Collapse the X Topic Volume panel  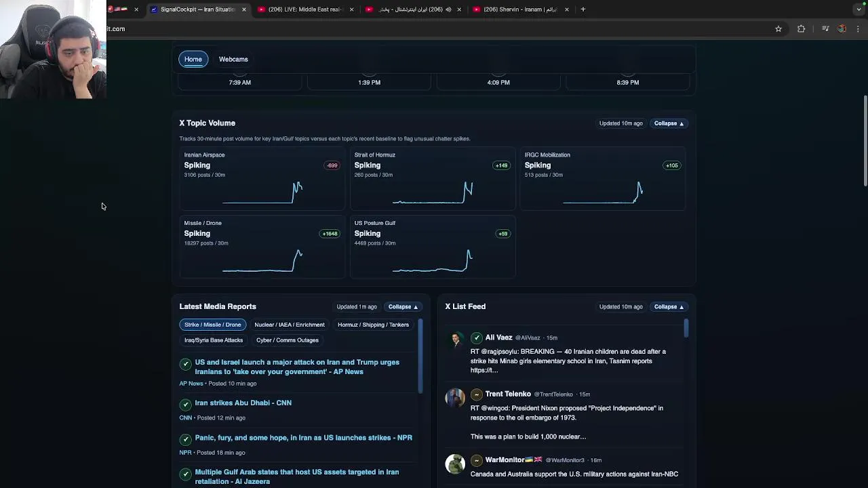(669, 123)
